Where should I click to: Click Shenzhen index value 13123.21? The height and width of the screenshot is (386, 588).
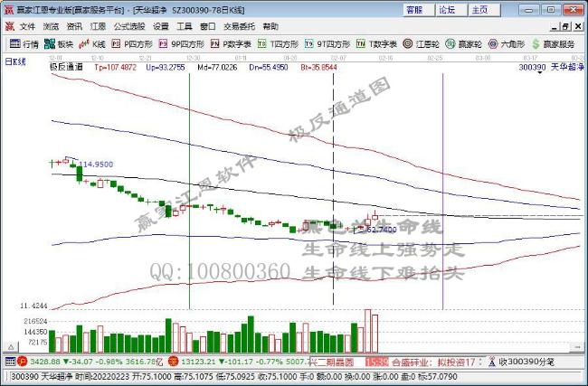(199, 362)
